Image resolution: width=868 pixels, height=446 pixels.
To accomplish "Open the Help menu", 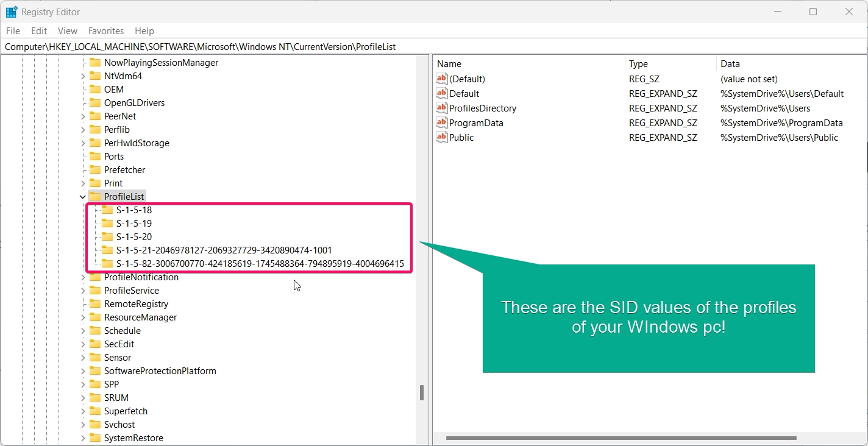I will [144, 30].
